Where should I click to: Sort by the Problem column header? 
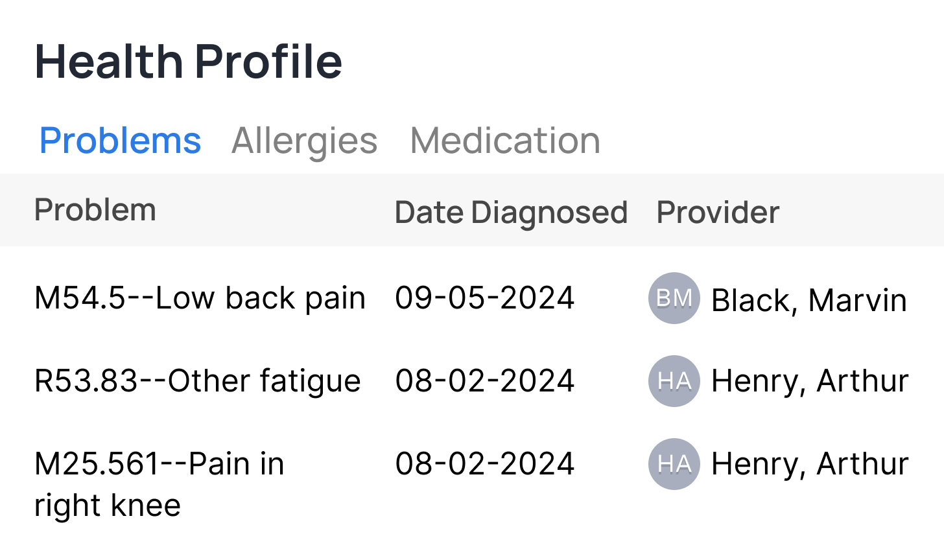[95, 210]
